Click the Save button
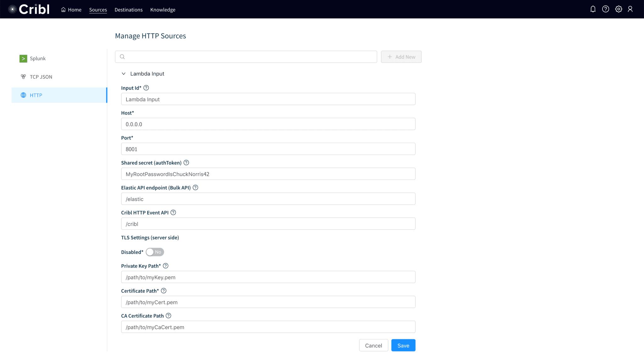This screenshot has height=355, width=644. [x=403, y=346]
